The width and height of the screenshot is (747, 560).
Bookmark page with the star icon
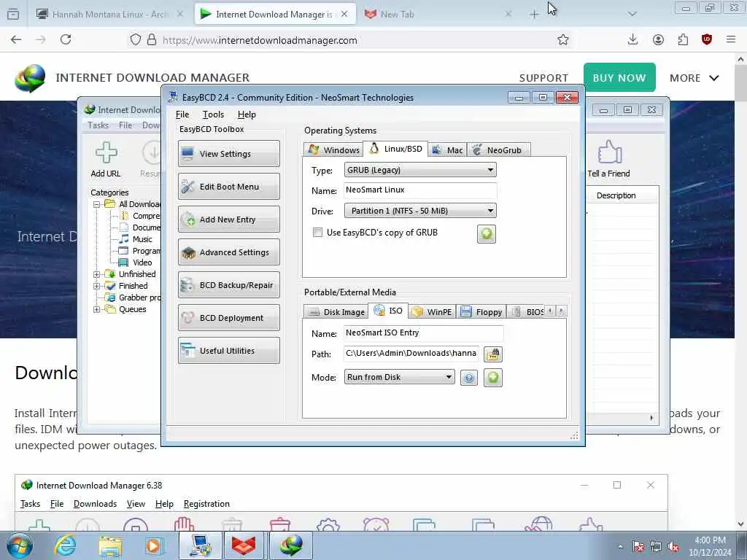pos(563,40)
